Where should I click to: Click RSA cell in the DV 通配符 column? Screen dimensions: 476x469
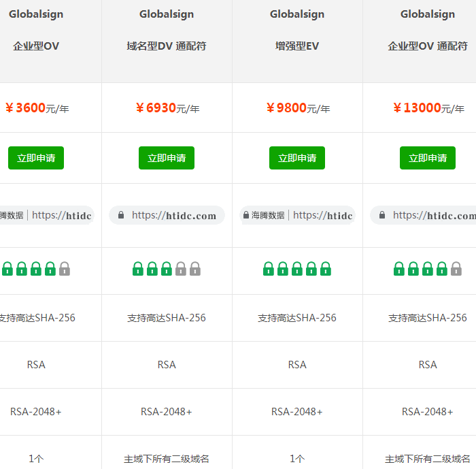click(x=167, y=364)
